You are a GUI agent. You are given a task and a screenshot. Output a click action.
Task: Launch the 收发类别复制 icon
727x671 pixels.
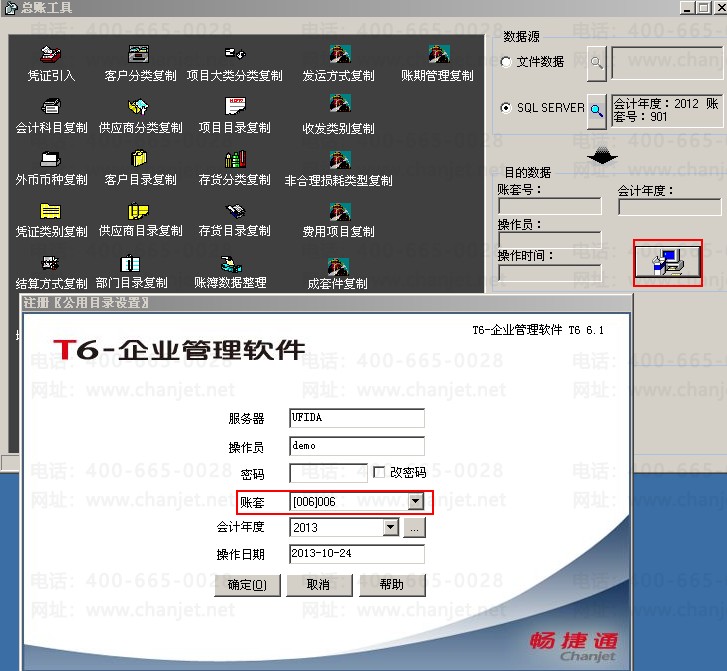click(340, 103)
